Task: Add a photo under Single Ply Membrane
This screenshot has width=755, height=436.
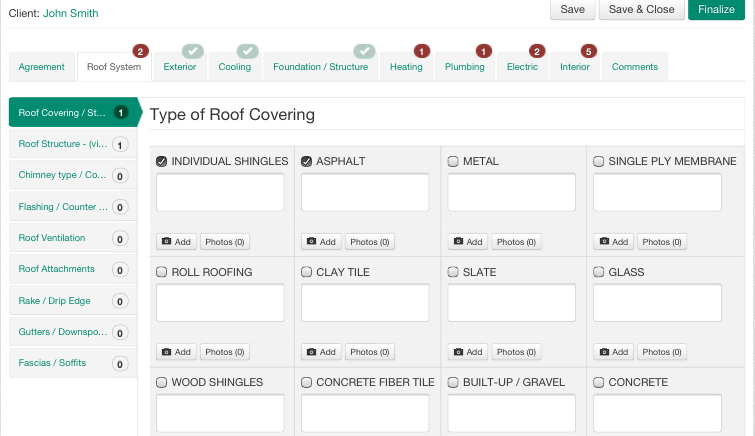Action: click(x=614, y=242)
